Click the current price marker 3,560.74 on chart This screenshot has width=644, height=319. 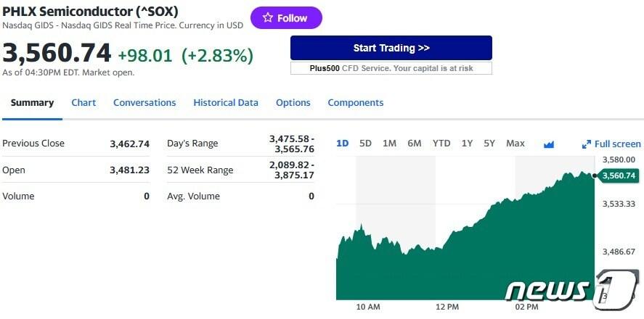(x=618, y=175)
